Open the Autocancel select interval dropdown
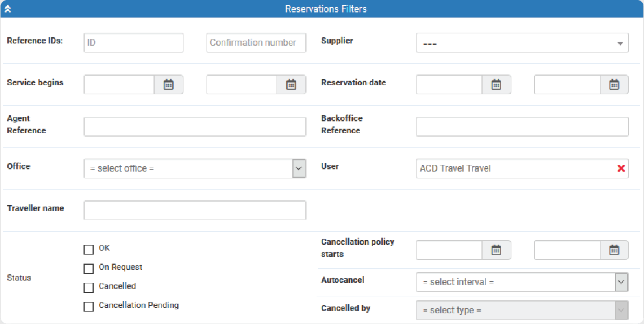The width and height of the screenshot is (644, 324). pos(522,282)
